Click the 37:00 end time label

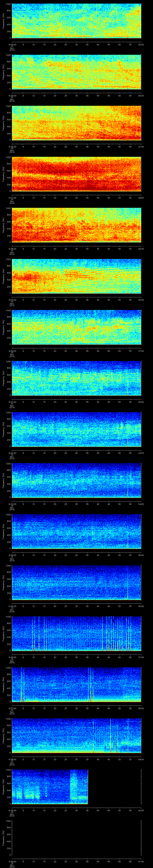coord(141,657)
